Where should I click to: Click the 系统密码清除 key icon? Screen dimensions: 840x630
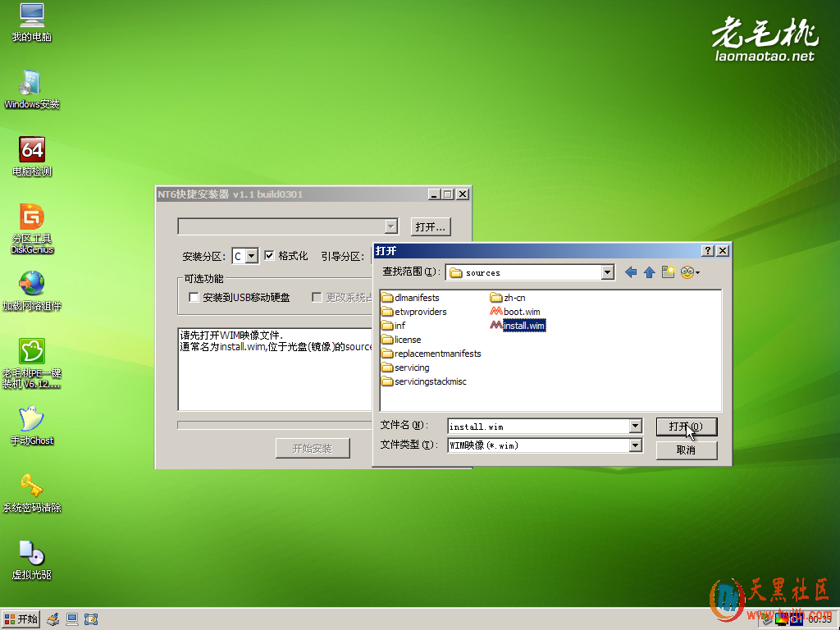pyautogui.click(x=32, y=487)
